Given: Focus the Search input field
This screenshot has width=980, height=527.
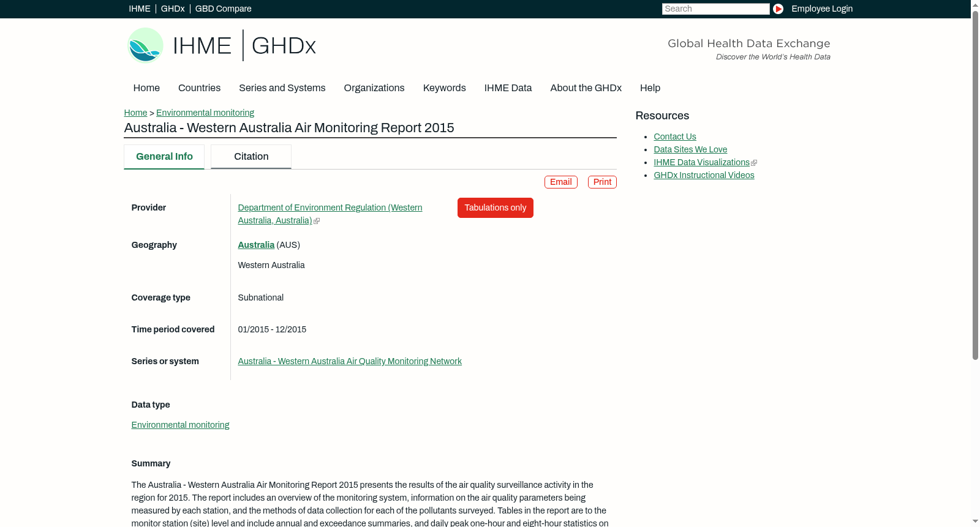Looking at the screenshot, I should pyautogui.click(x=715, y=9).
